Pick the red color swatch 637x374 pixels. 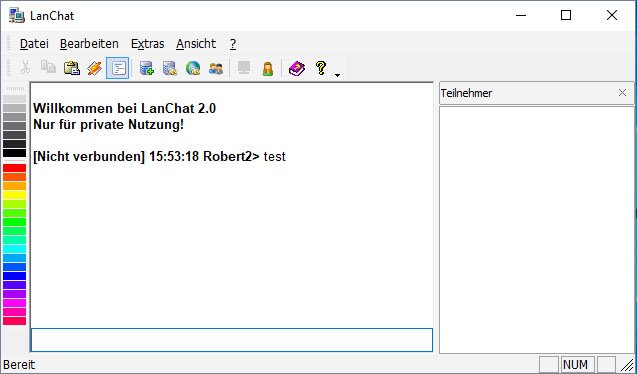[15, 168]
